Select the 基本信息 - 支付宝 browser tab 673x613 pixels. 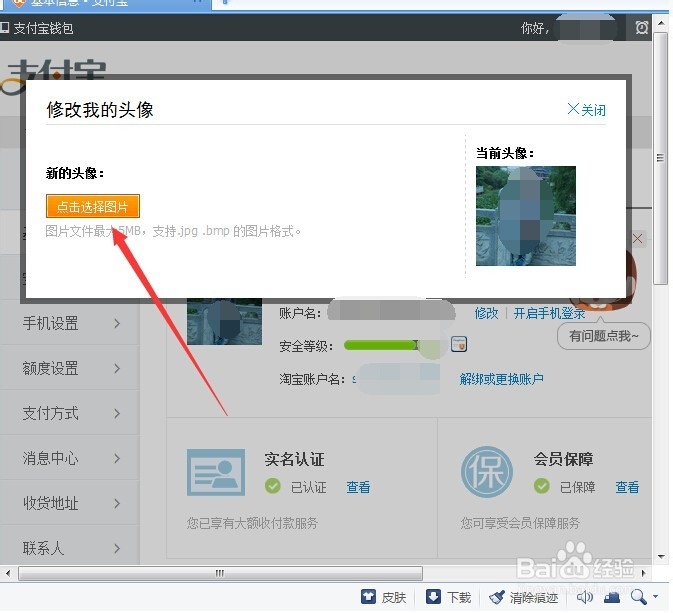(x=105, y=4)
